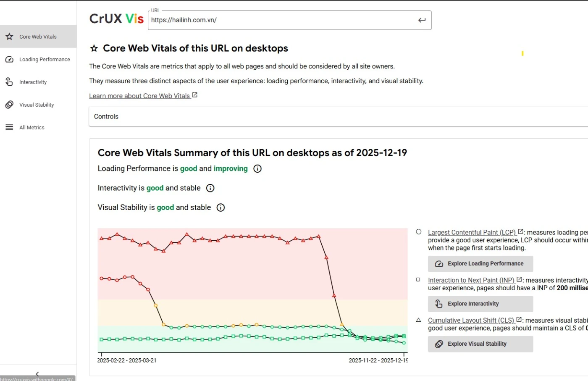Screen dimensions: 588x381
Task: Toggle the CLS triangle legend marker
Action: tap(418, 320)
